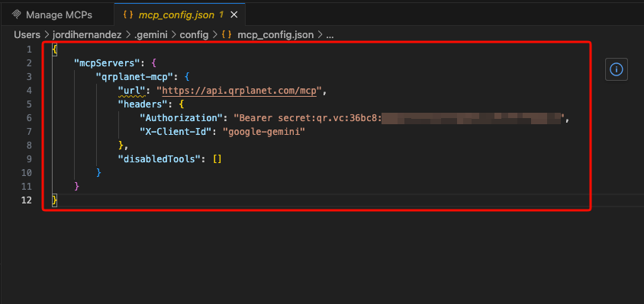Click the breadcrumb ellipsis symbol segment

(330, 35)
